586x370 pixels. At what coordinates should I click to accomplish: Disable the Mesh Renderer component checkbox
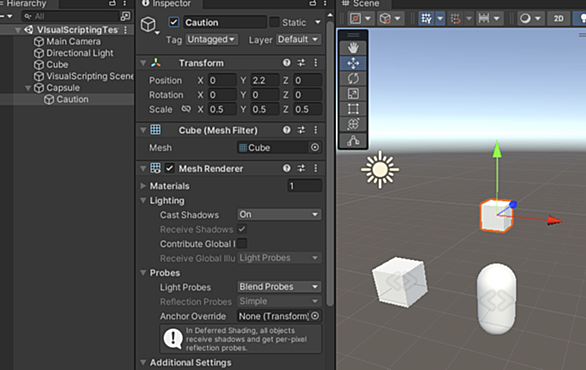coord(170,168)
